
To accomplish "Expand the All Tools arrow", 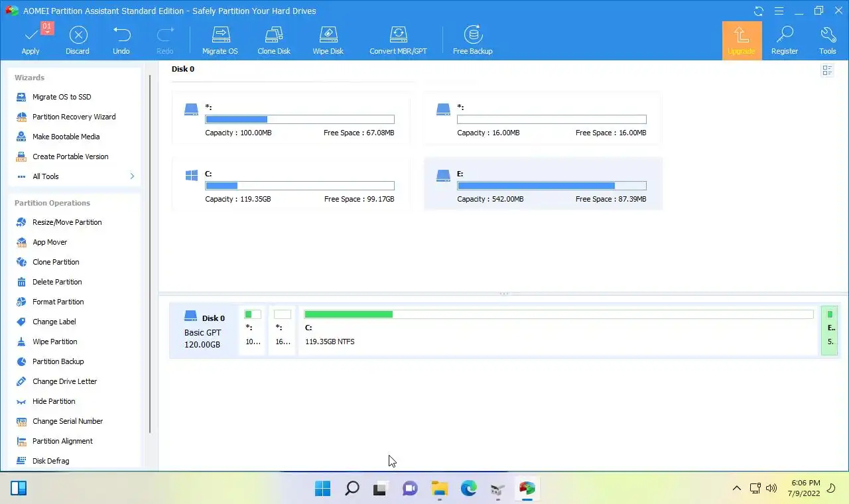I will (132, 176).
